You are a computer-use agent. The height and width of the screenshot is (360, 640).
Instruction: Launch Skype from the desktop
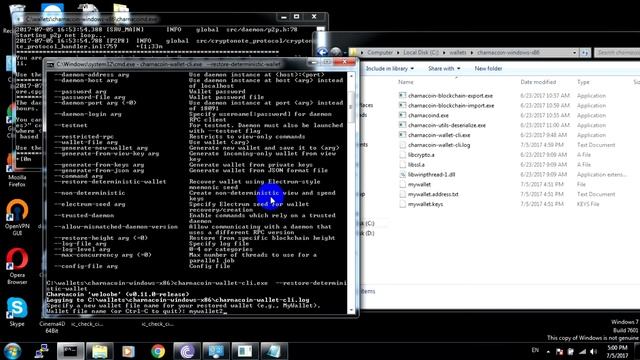tap(17, 312)
